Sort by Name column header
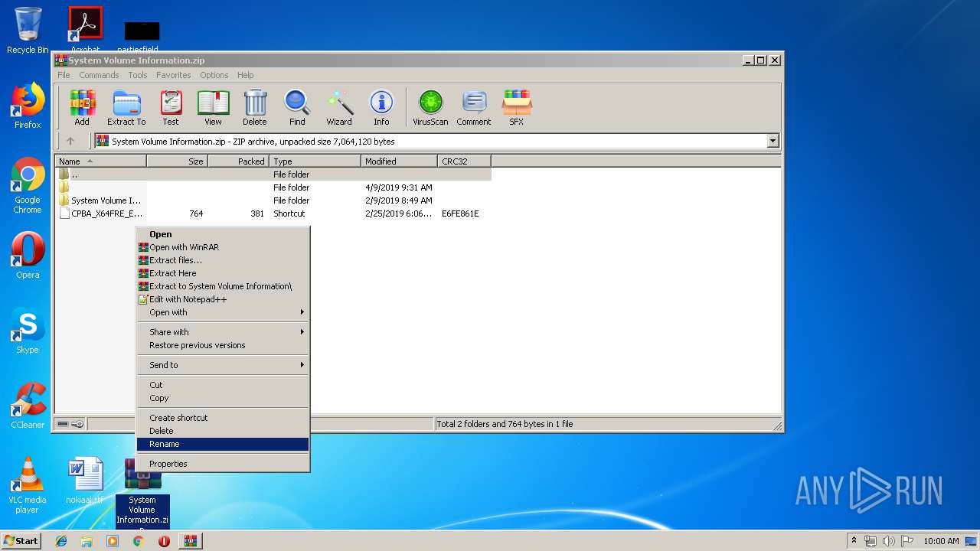This screenshot has height=551, width=980. 100,161
